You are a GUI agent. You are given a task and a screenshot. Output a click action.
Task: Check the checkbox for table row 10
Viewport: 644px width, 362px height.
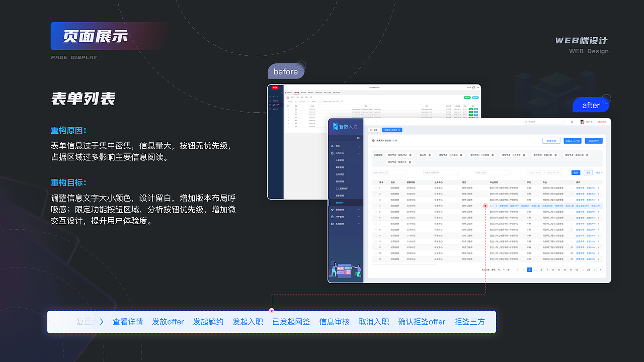pos(375,241)
